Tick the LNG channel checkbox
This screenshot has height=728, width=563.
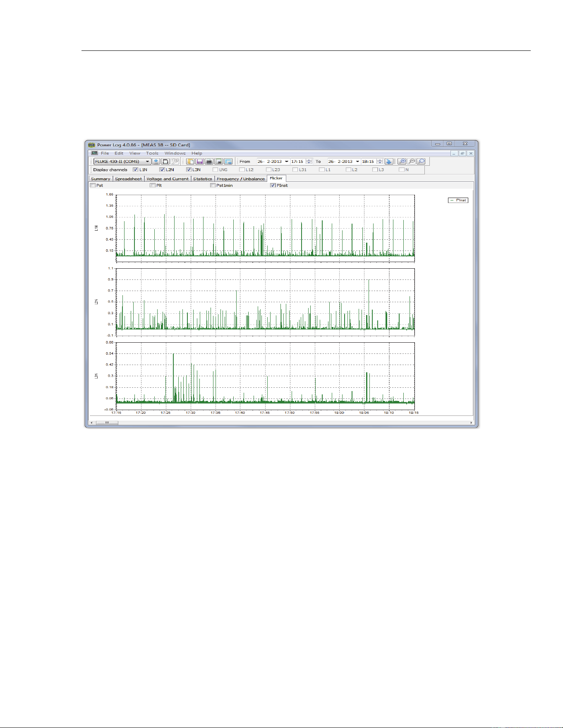click(x=215, y=169)
